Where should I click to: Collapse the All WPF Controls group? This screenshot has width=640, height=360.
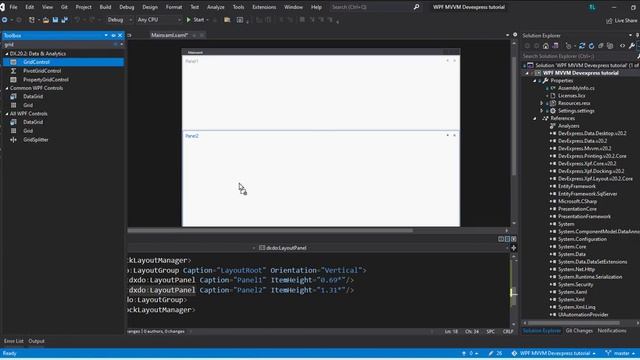7,113
